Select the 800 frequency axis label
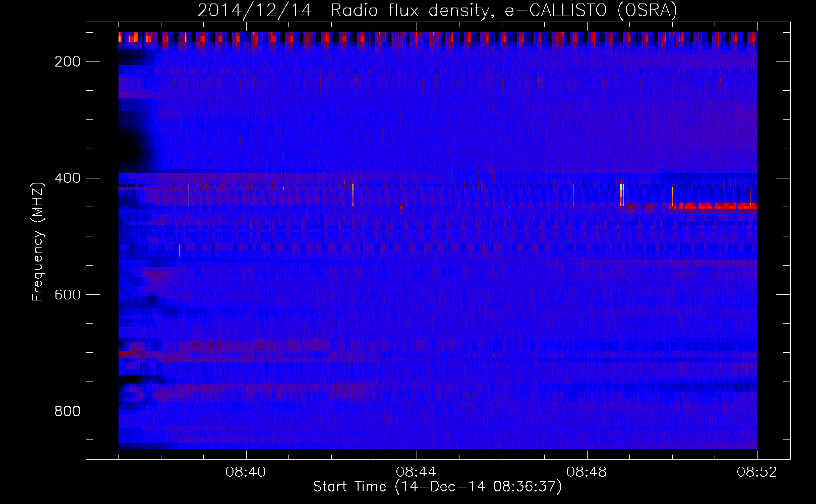816x504 pixels. point(68,411)
